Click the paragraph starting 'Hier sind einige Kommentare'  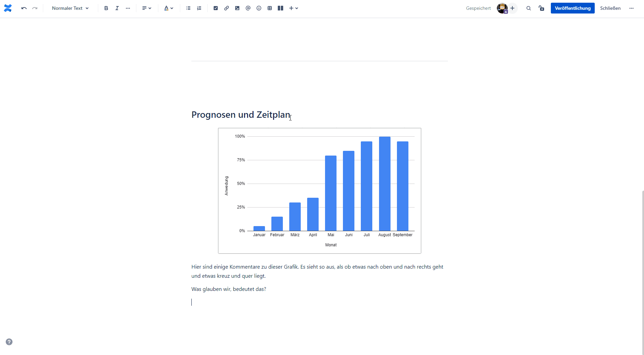[x=317, y=271]
